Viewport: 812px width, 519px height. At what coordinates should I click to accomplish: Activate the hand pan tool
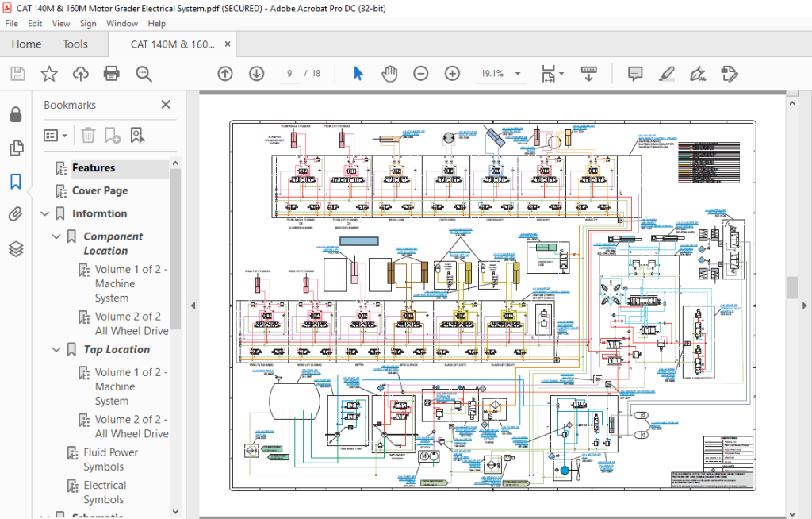[x=389, y=74]
